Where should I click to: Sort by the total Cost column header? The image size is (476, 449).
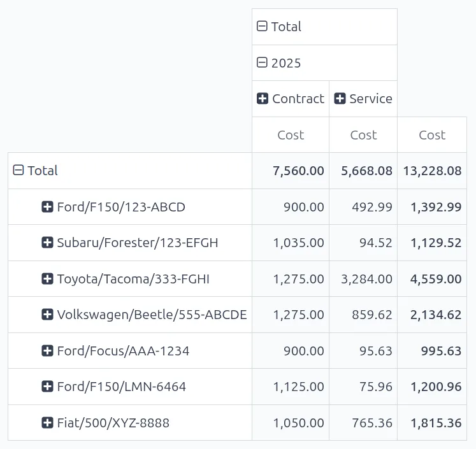tap(432, 135)
